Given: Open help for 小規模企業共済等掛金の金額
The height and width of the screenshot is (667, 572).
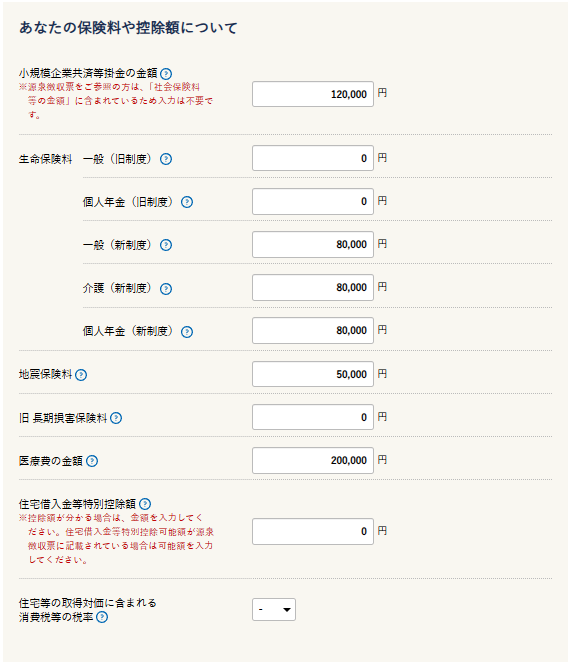Looking at the screenshot, I should 166,74.
